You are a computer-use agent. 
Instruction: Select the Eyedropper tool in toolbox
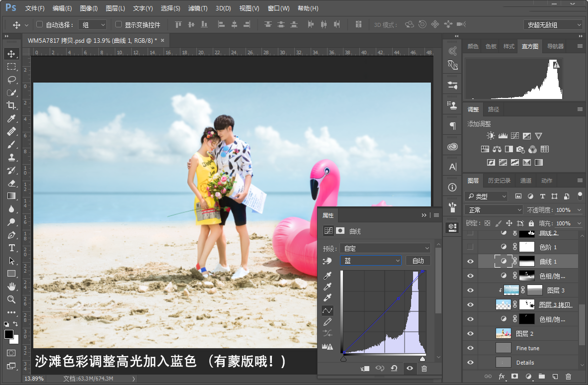tap(11, 118)
